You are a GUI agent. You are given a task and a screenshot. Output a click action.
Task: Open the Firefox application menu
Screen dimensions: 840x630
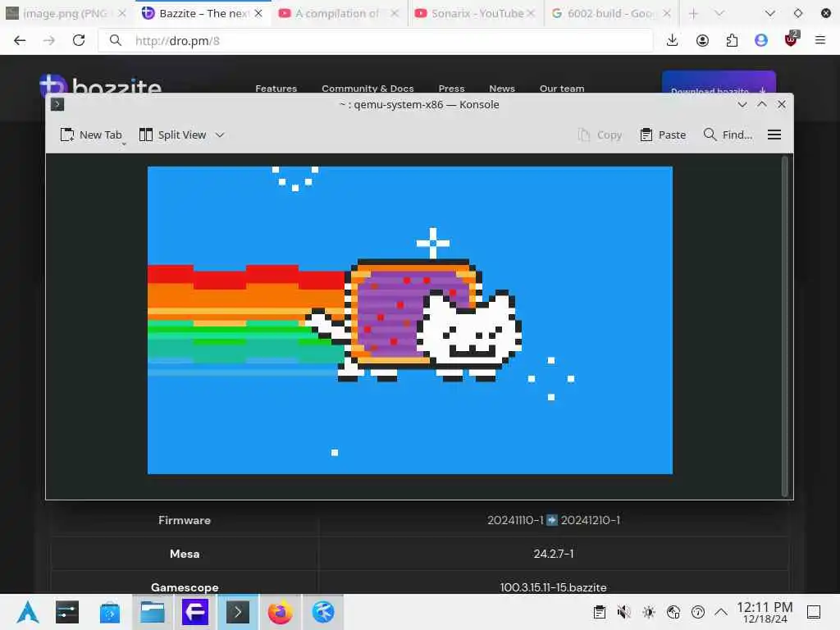click(820, 41)
